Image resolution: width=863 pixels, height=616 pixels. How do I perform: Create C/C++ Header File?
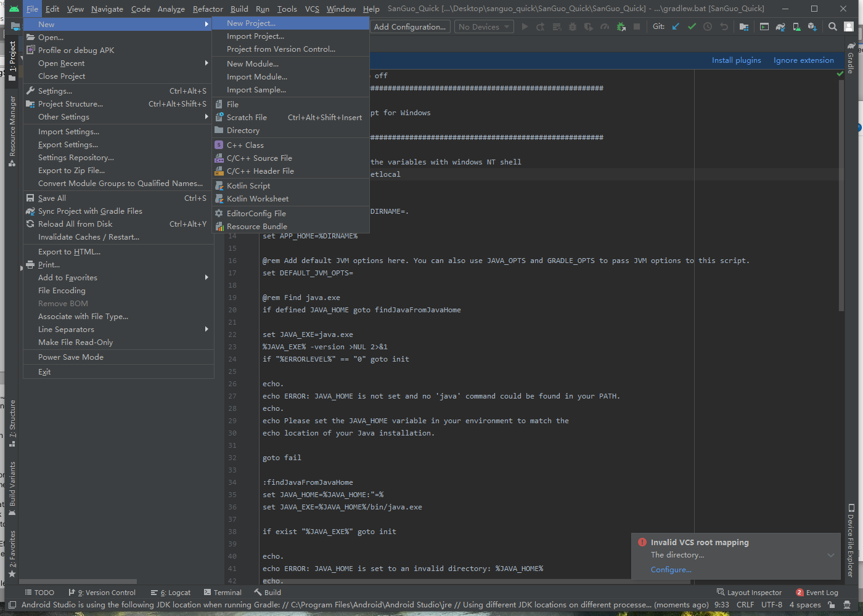click(290, 171)
